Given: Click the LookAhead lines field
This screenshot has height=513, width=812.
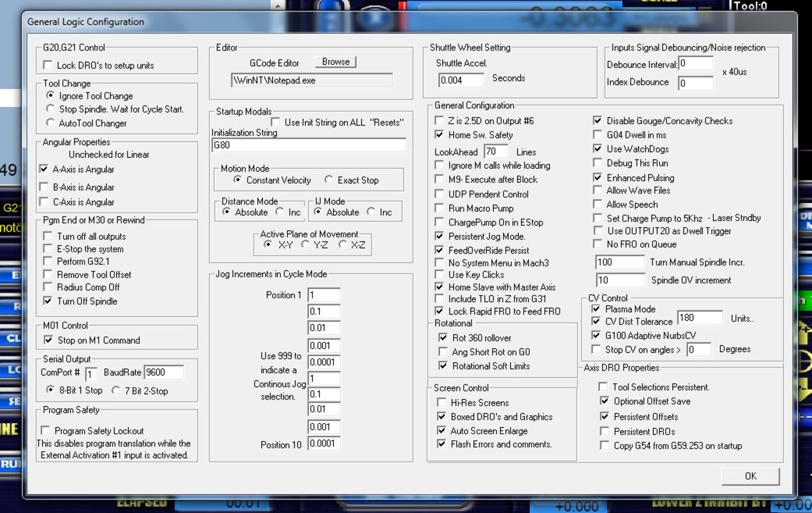Looking at the screenshot, I should (x=495, y=152).
